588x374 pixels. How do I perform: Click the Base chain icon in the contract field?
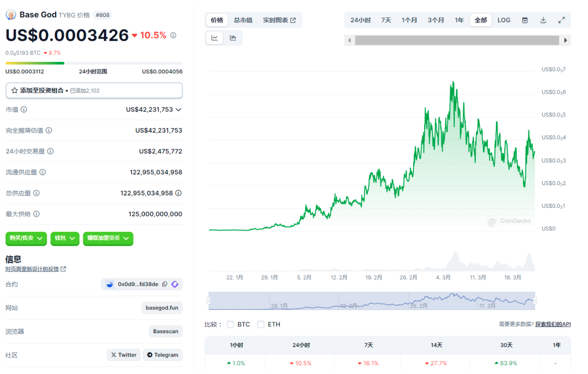coord(110,284)
